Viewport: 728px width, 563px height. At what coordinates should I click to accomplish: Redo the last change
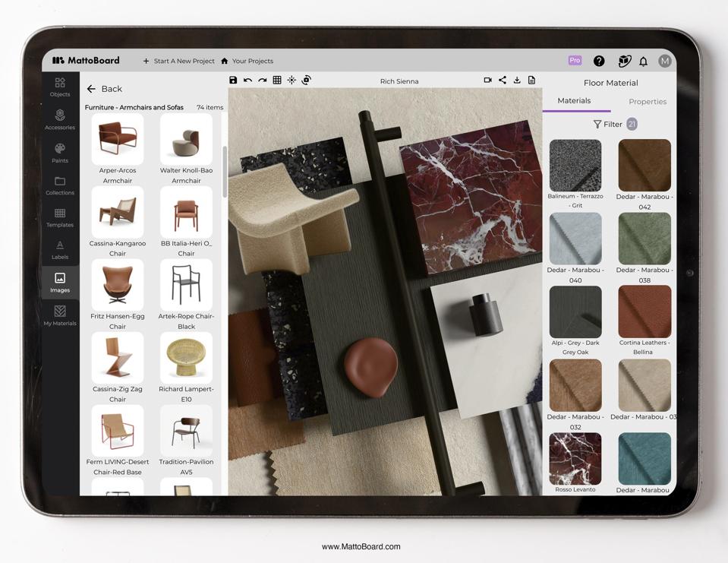pyautogui.click(x=262, y=80)
